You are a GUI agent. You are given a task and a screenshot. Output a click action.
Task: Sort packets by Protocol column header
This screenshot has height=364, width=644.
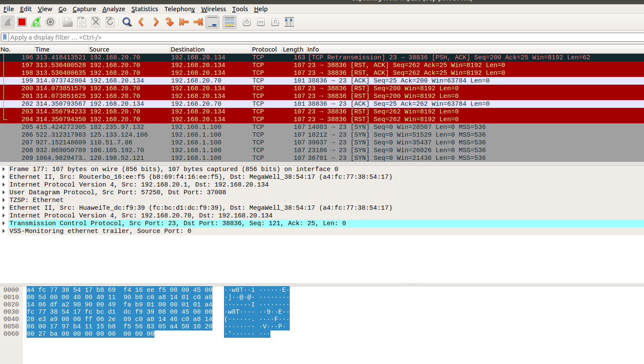click(264, 49)
